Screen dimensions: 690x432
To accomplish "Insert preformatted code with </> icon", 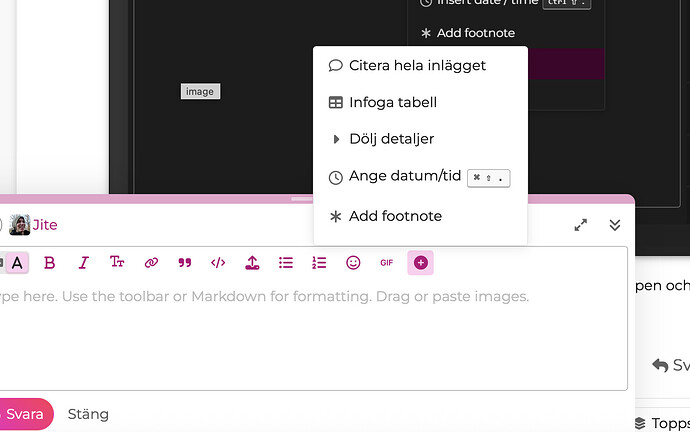I will click(218, 263).
